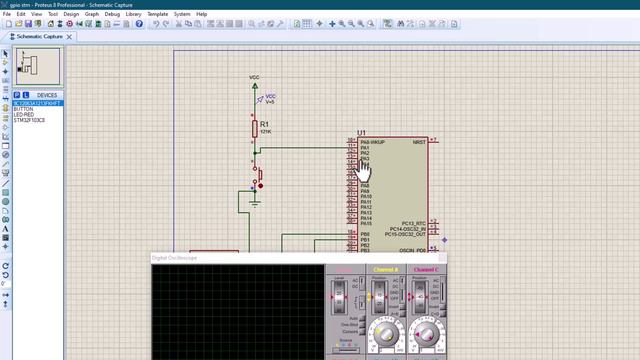640x360 pixels.
Task: Click the Rotate Anti-Clockwise icon
Action: [x=5, y=275]
